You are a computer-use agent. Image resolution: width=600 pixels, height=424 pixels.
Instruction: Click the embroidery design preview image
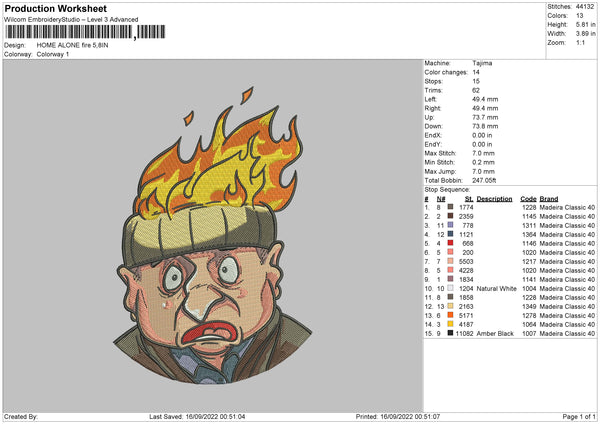pos(213,236)
